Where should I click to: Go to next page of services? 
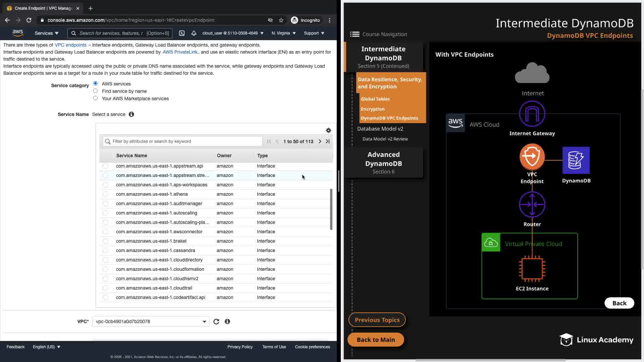coord(320,141)
